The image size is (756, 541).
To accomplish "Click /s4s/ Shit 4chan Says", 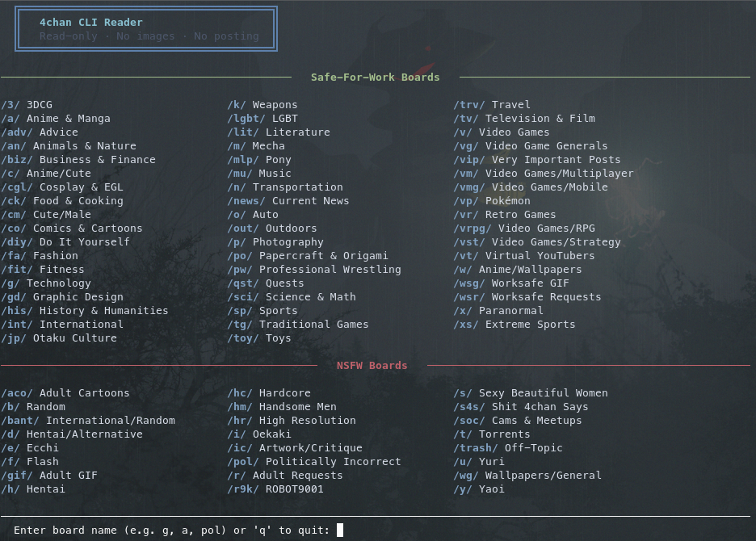I will tap(521, 406).
